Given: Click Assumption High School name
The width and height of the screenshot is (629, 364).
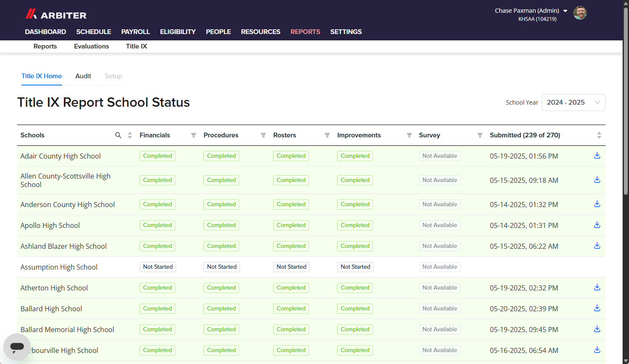Looking at the screenshot, I should coord(59,267).
